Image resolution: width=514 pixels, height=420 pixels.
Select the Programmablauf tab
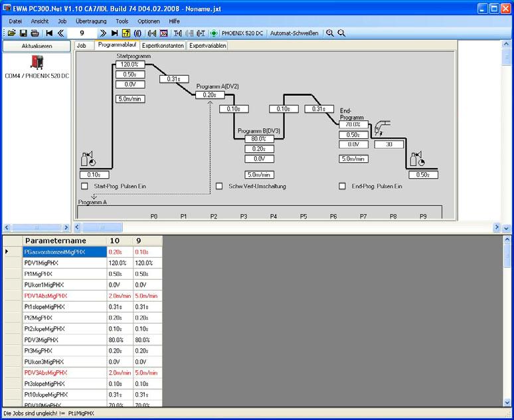click(117, 45)
